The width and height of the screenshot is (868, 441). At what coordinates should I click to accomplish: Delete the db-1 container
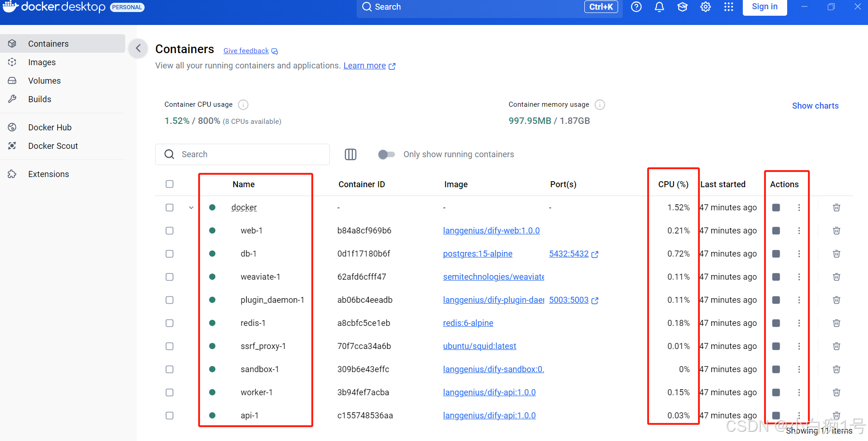(x=836, y=254)
